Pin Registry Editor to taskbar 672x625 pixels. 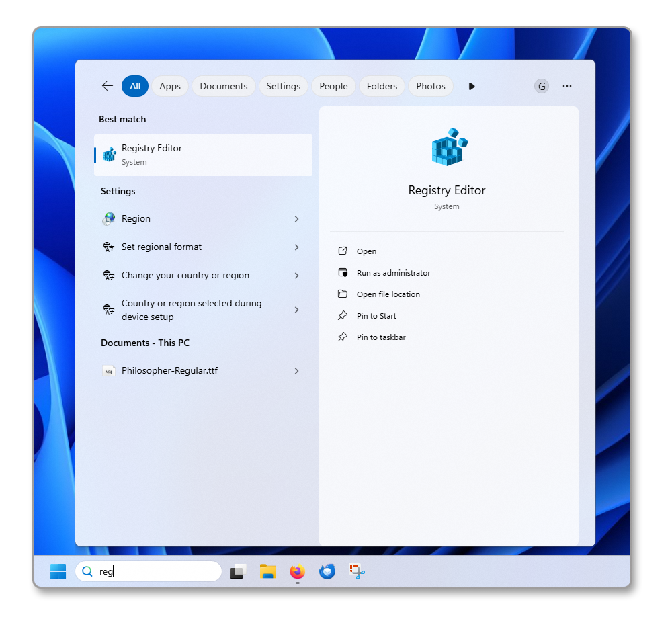pos(380,337)
